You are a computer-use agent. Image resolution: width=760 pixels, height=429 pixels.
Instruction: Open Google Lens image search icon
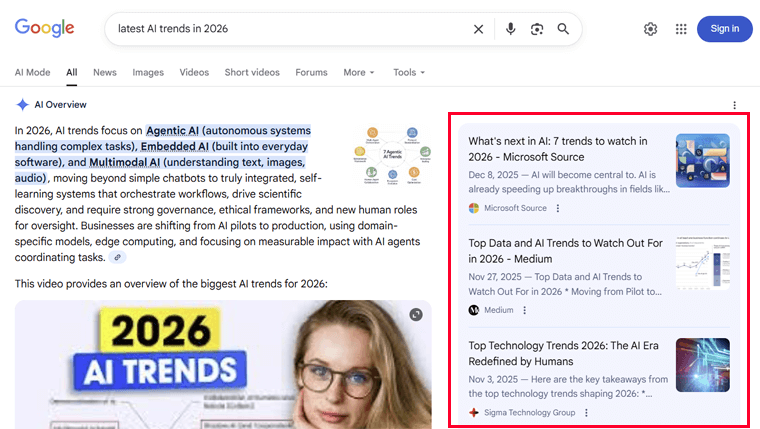tap(537, 29)
